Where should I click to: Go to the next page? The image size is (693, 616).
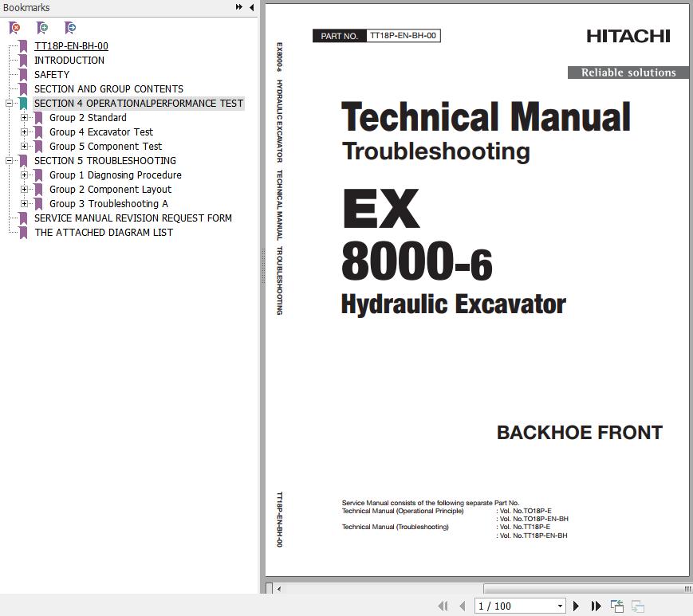pos(577,606)
